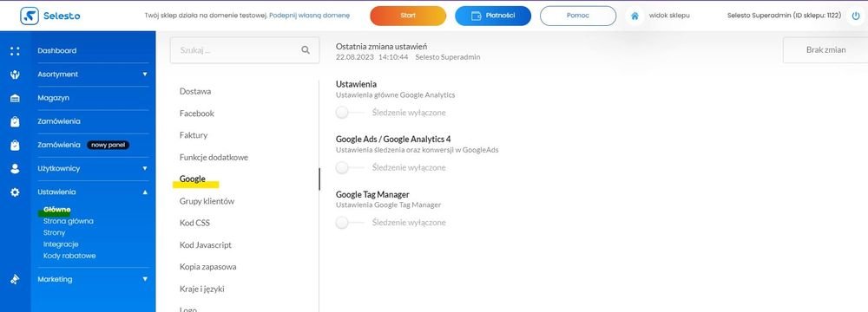
Task: Select the Główne settings submenu
Action: click(x=56, y=209)
